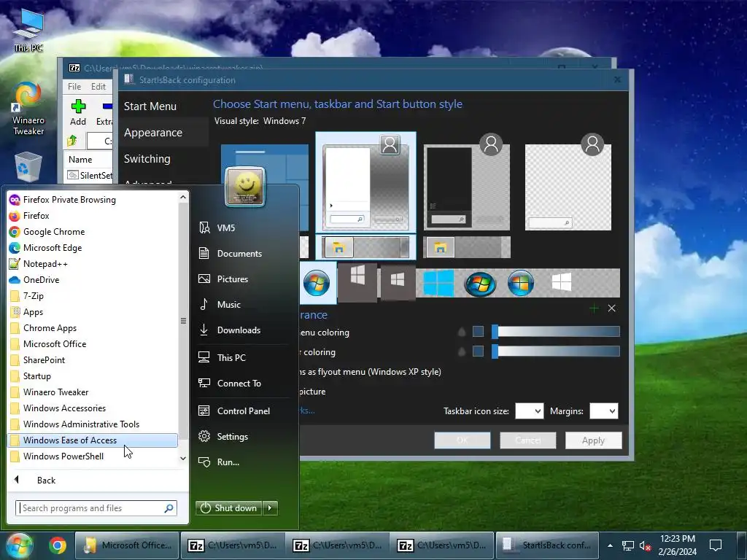This screenshot has height=560, width=747.
Task: Expand the Chrome Apps folder
Action: tap(93, 328)
